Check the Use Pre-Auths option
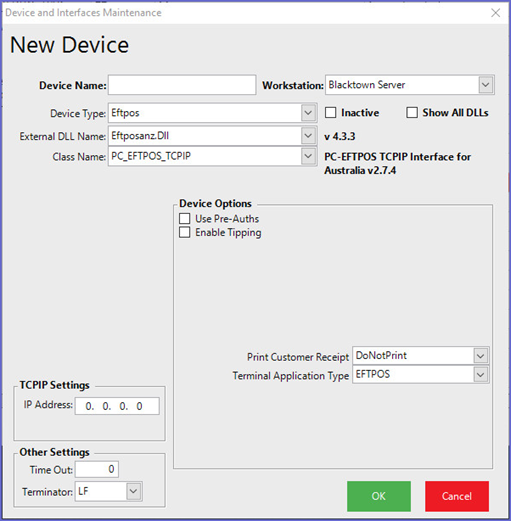 (x=185, y=219)
